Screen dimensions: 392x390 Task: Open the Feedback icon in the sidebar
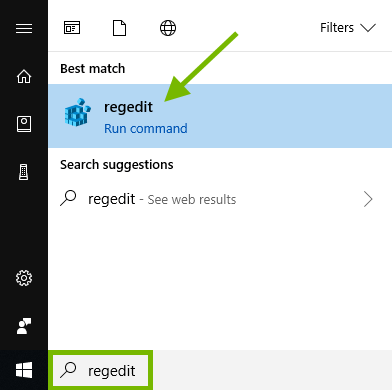pyautogui.click(x=24, y=326)
